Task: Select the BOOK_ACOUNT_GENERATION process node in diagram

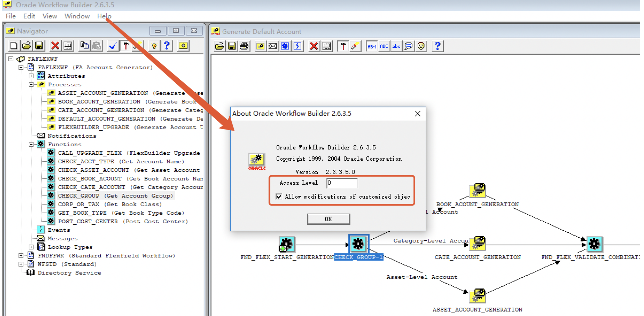Action: pos(477,190)
